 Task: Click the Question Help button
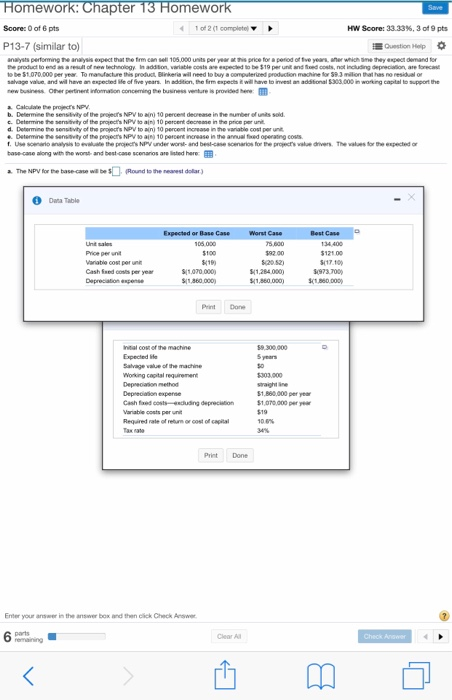pyautogui.click(x=399, y=46)
